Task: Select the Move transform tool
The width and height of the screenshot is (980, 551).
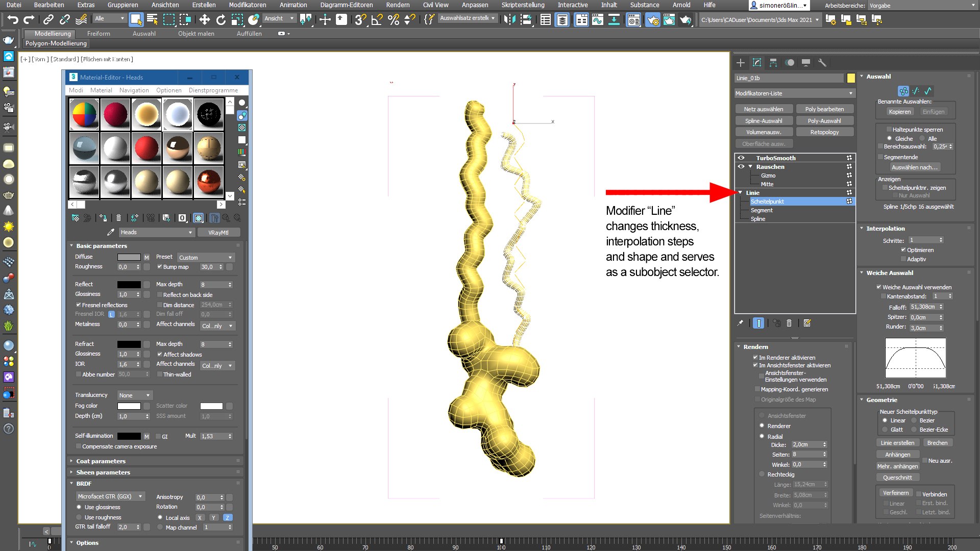Action: tap(204, 20)
